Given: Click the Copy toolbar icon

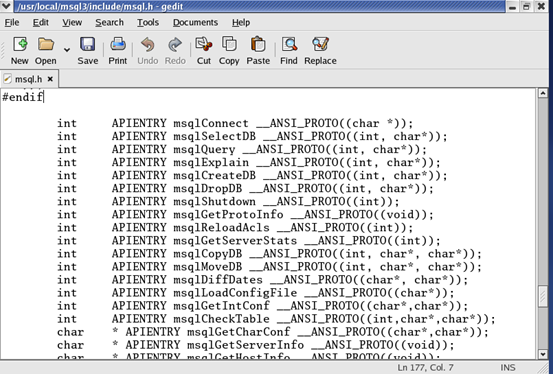Looking at the screenshot, I should click(229, 44).
